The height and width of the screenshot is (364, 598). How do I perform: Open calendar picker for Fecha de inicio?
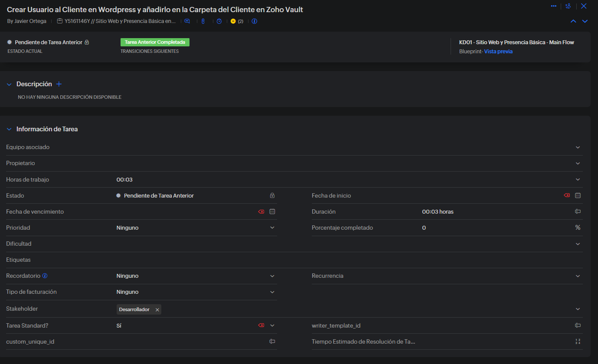click(578, 195)
